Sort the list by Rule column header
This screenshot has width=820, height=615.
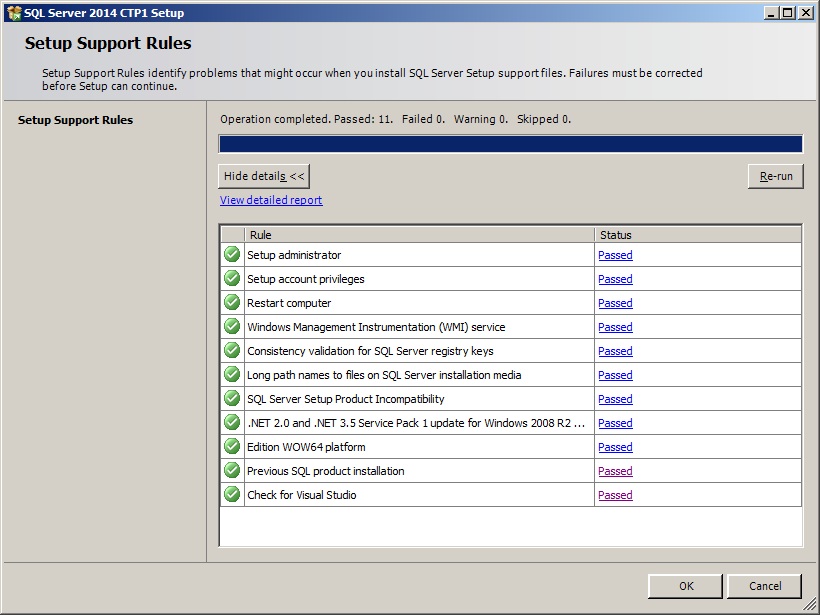(419, 235)
